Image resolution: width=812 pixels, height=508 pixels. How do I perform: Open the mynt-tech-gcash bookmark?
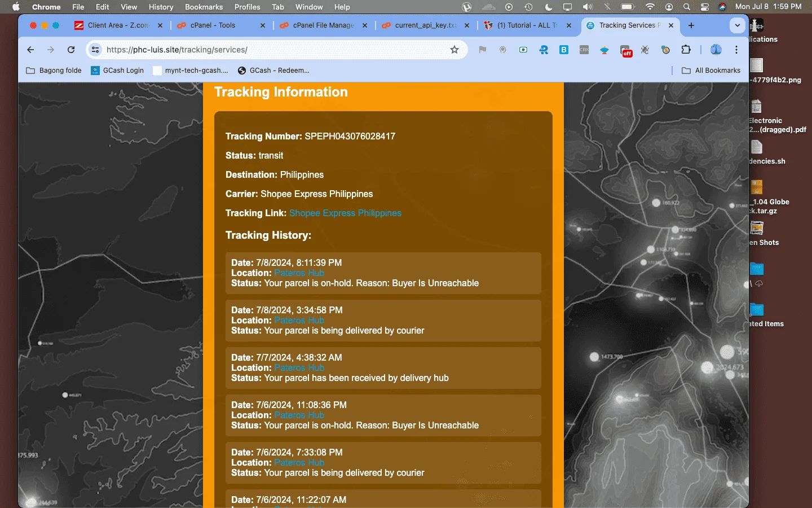191,71
